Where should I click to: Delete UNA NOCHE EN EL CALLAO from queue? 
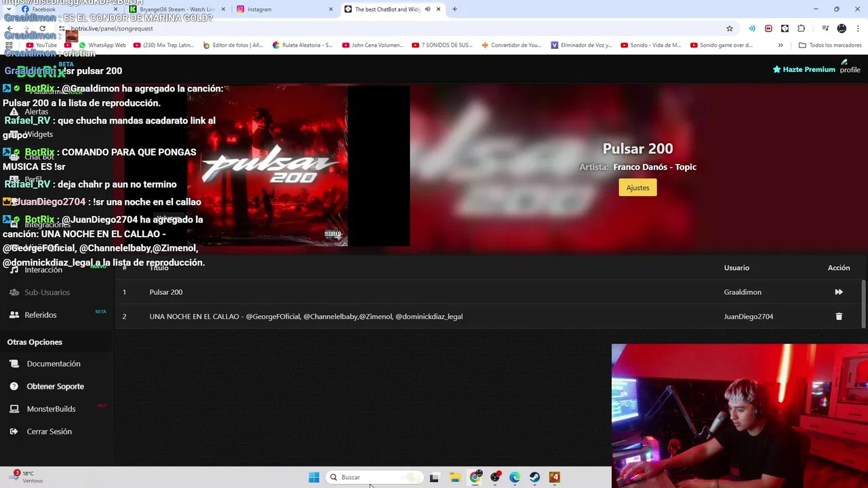(839, 317)
